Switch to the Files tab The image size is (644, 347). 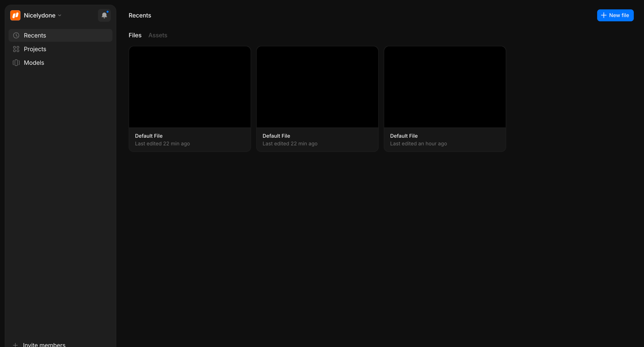[135, 35]
